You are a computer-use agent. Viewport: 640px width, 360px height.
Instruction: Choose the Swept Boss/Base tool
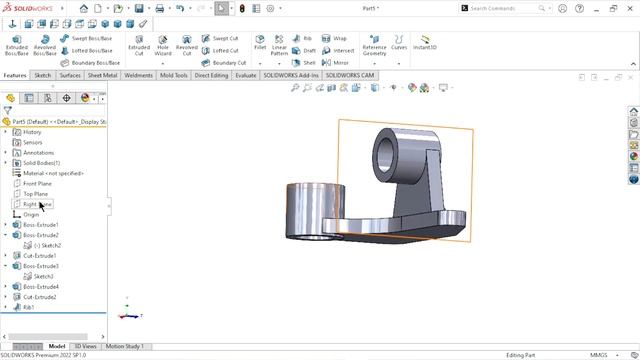point(86,38)
